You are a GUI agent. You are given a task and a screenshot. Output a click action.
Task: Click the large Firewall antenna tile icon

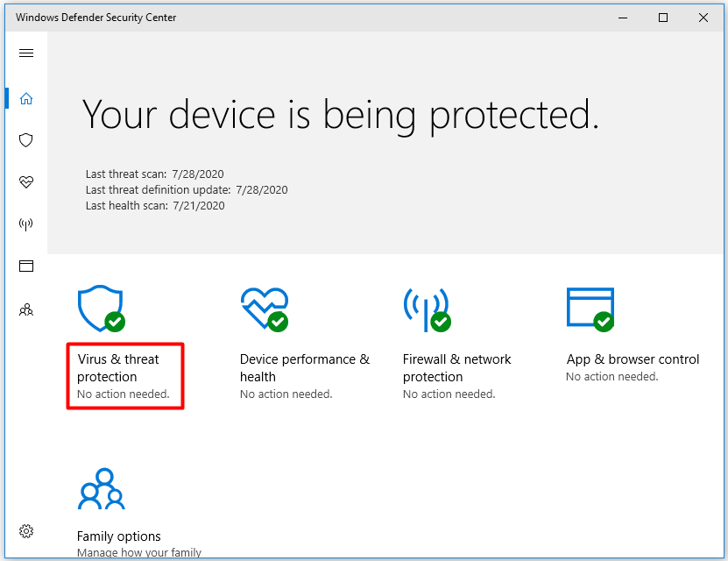[428, 309]
